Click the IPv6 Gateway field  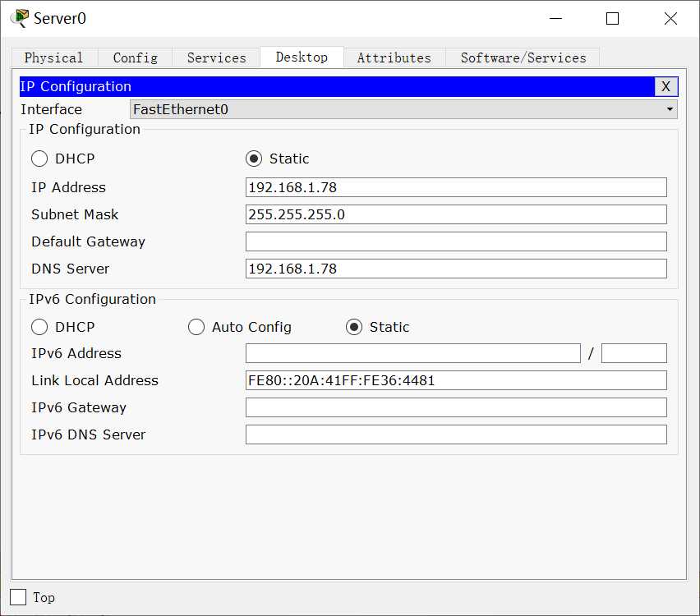(456, 407)
